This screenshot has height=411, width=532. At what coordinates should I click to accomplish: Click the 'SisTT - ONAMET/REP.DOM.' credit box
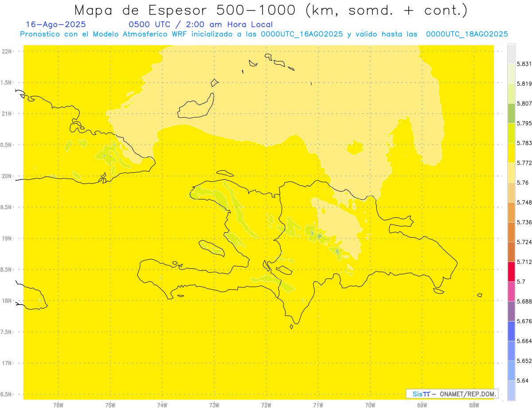point(452,394)
